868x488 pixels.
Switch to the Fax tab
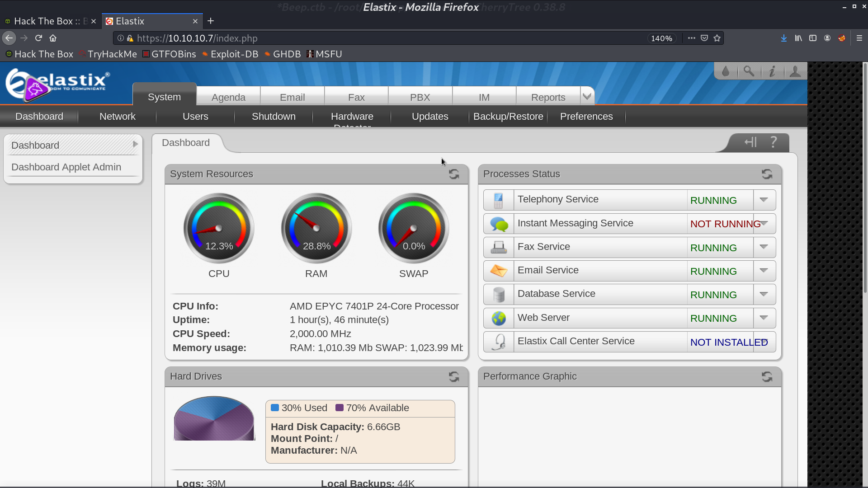click(356, 97)
